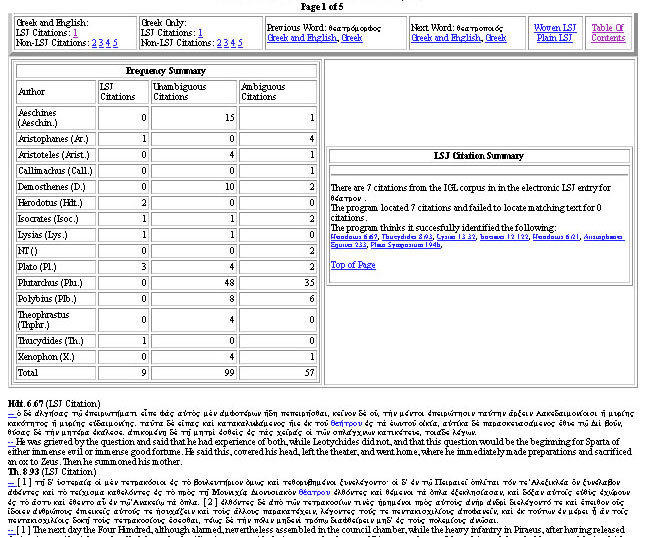Select the 'Plutarchus (Plu.)' author cell
646x537 pixels.
56,283
